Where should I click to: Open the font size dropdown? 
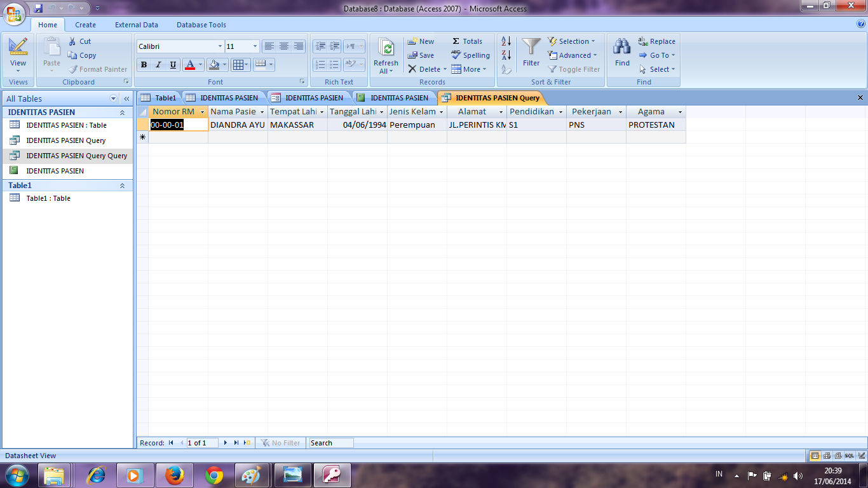[x=255, y=46]
